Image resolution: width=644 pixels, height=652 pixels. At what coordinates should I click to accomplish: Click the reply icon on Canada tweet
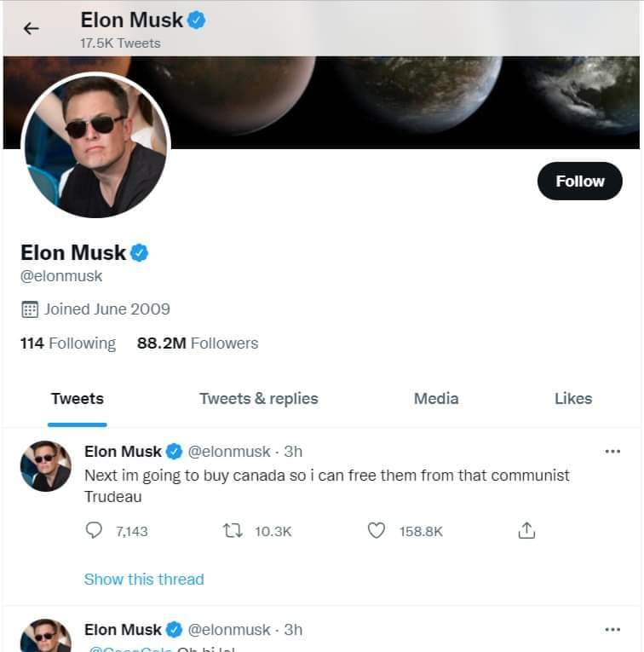tap(95, 530)
